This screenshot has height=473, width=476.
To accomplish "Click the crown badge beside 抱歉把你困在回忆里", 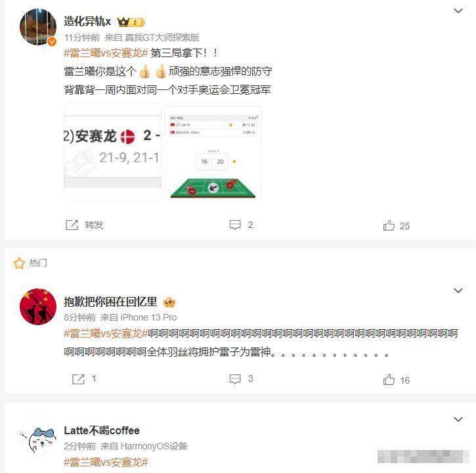I will pyautogui.click(x=169, y=302).
